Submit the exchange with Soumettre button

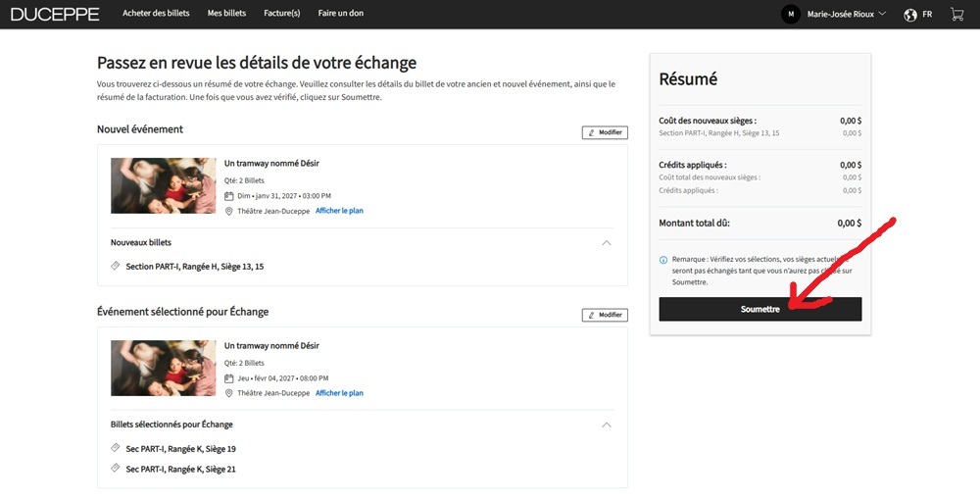760,309
